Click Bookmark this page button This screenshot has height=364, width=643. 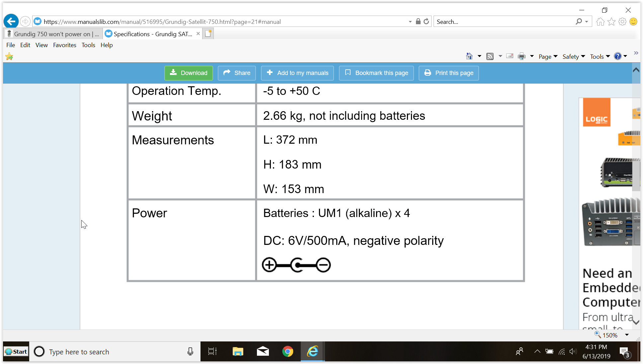coord(376,73)
